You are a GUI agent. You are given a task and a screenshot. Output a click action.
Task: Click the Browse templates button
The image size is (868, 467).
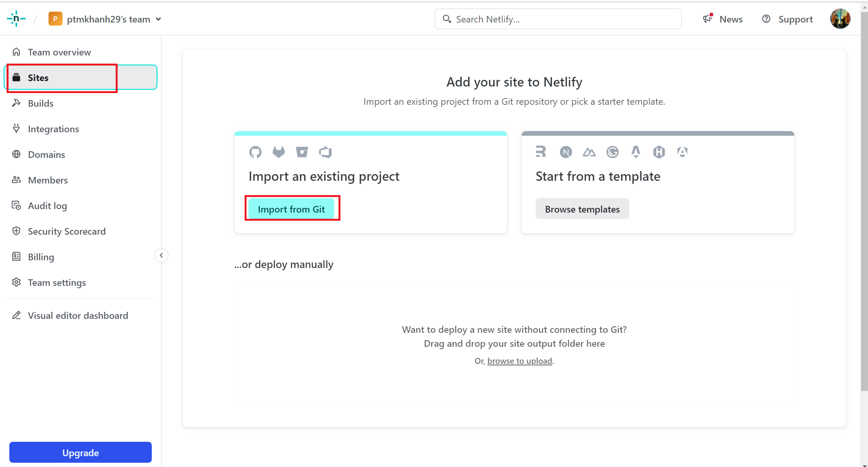tap(582, 209)
